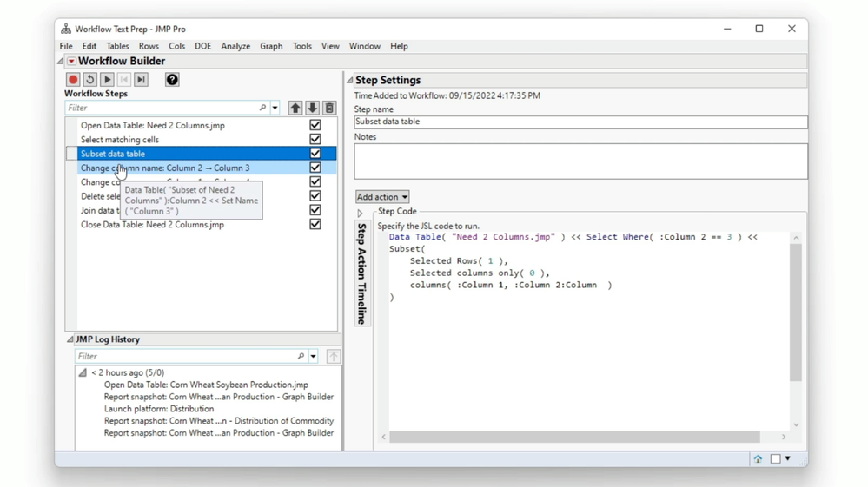Click the Reset workflow icon
The image size is (868, 487).
pos(90,80)
